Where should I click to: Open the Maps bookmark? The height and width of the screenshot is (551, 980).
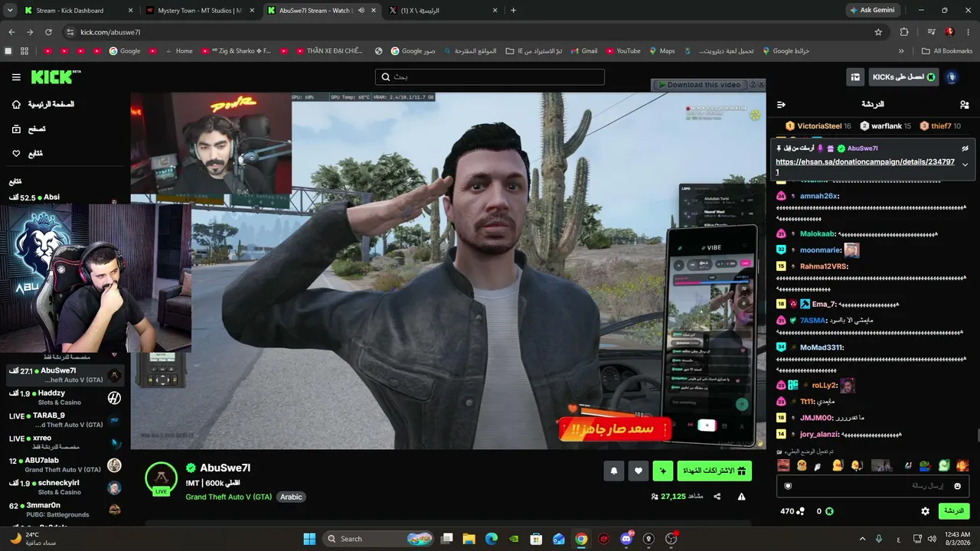point(661,51)
